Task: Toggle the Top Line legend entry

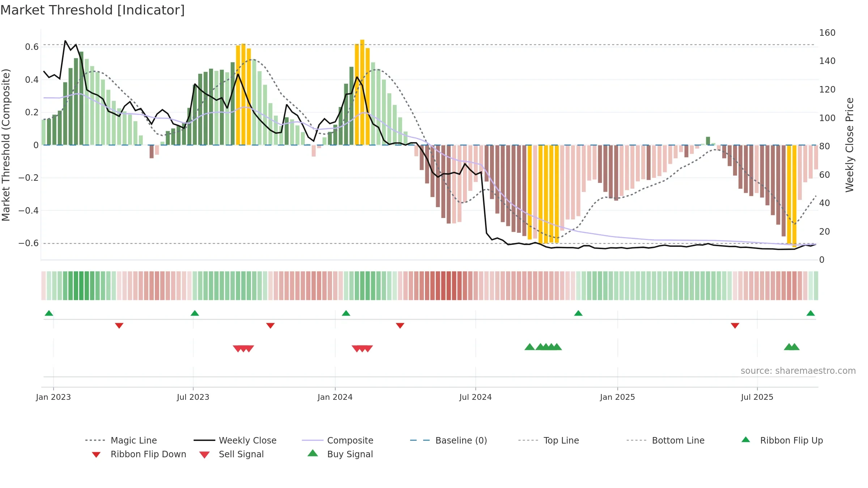Action: click(549, 440)
